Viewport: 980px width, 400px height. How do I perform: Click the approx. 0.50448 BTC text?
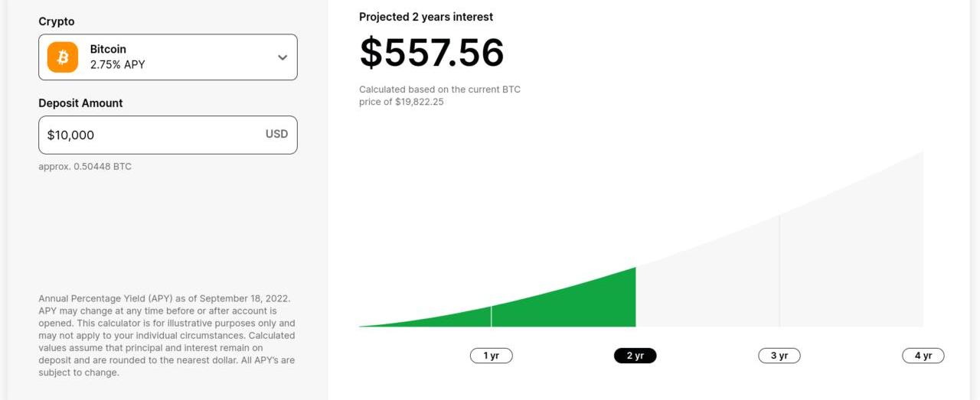click(85, 167)
